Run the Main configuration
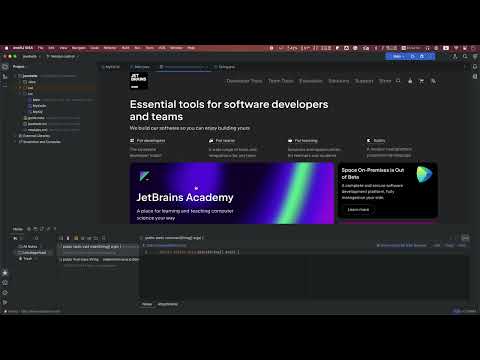 point(413,56)
